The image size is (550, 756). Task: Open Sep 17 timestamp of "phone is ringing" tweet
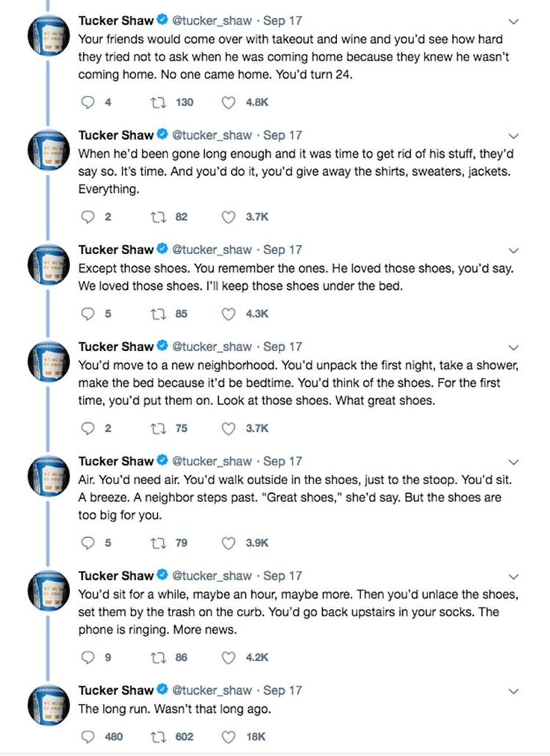click(282, 576)
